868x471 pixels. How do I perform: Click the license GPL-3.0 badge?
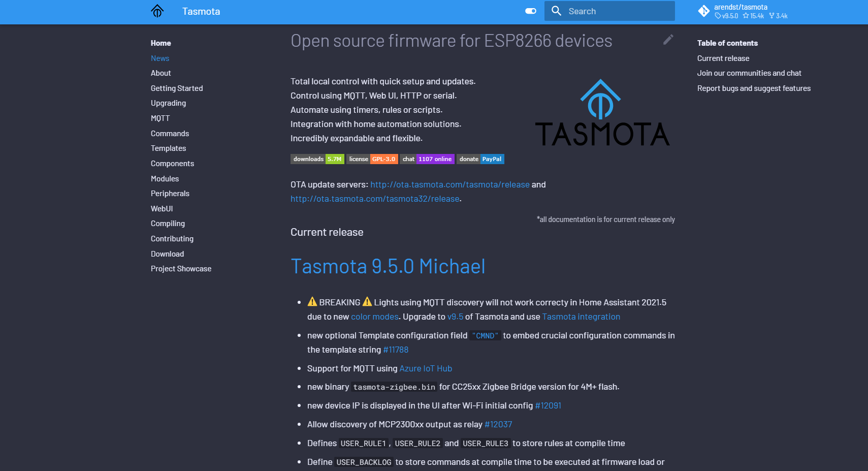[x=372, y=159]
